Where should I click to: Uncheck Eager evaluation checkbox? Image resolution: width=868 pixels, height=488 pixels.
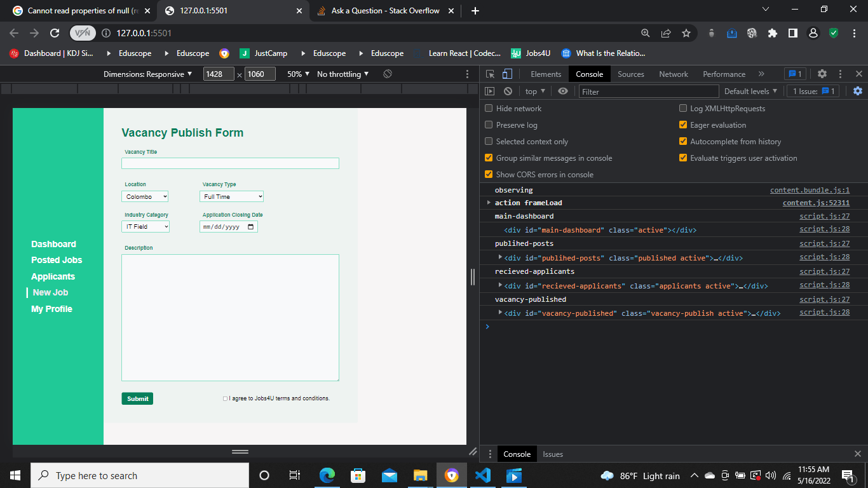click(x=683, y=125)
